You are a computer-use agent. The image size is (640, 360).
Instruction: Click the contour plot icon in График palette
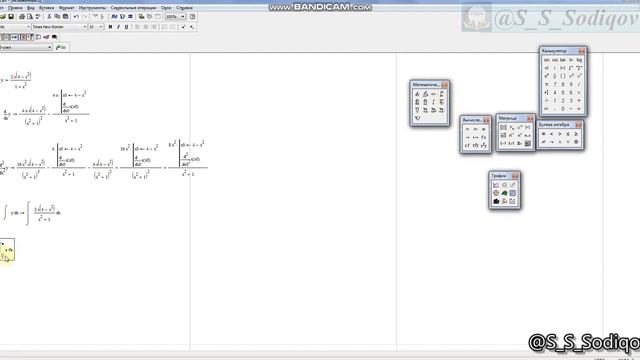[513, 193]
